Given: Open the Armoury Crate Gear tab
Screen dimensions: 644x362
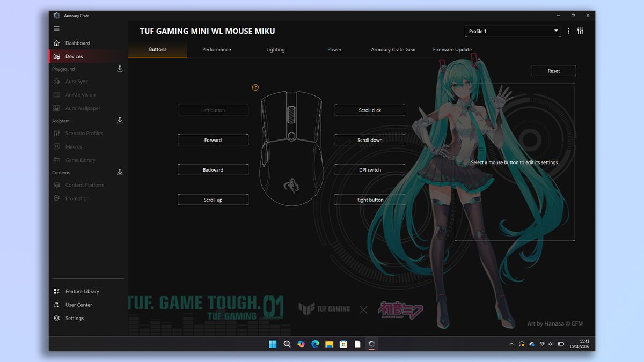Looking at the screenshot, I should [x=393, y=49].
